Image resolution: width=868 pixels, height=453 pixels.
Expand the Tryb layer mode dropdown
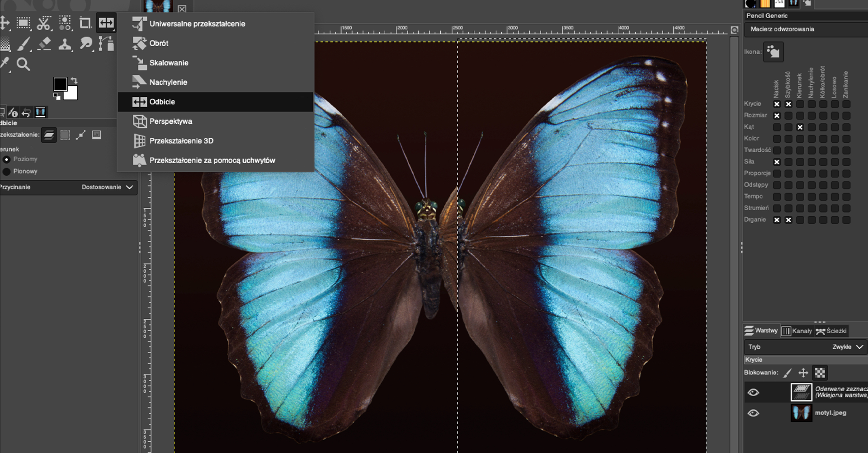tap(805, 347)
